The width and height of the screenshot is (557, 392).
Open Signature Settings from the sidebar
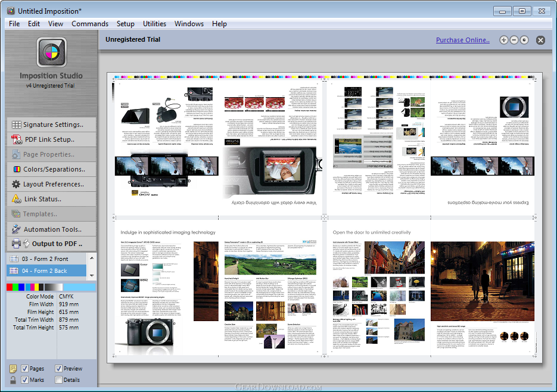click(x=51, y=125)
